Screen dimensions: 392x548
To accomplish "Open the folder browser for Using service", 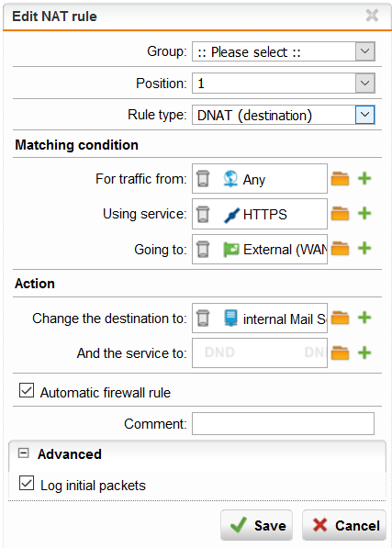I will (x=340, y=214).
